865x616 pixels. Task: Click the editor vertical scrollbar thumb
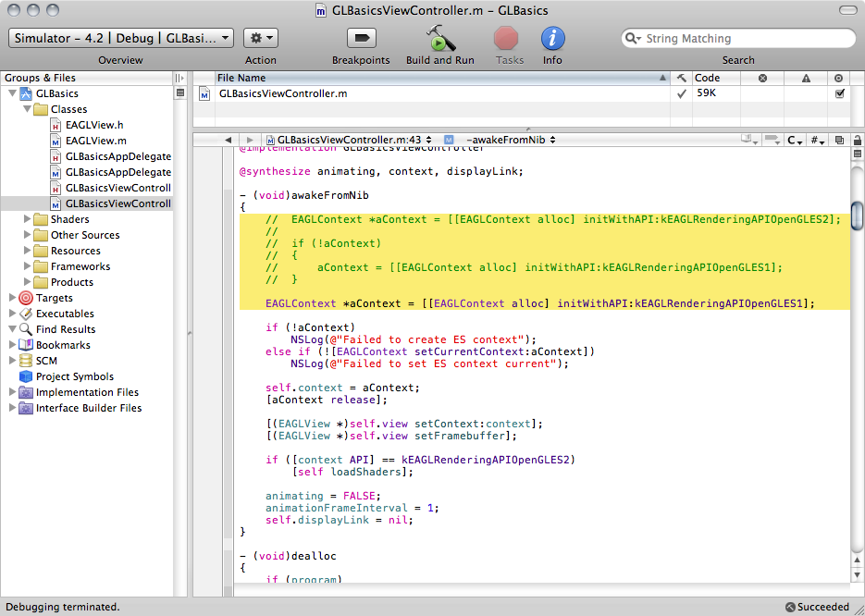[858, 216]
